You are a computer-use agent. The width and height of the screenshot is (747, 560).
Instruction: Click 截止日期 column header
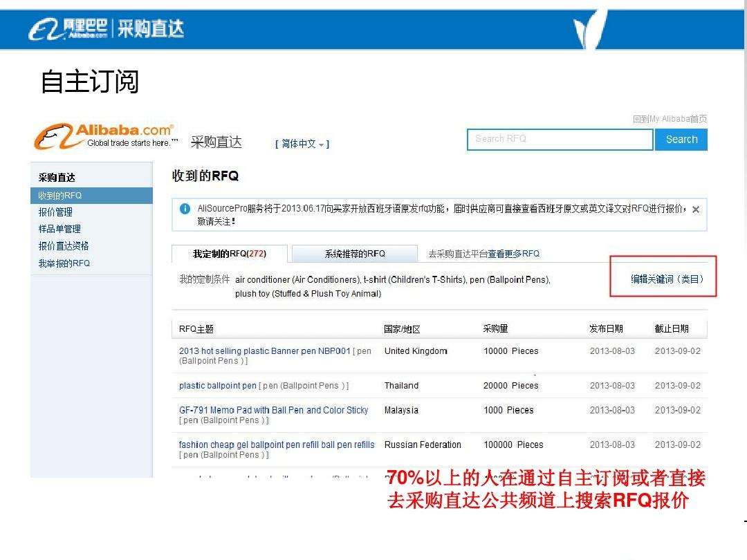[x=672, y=328]
